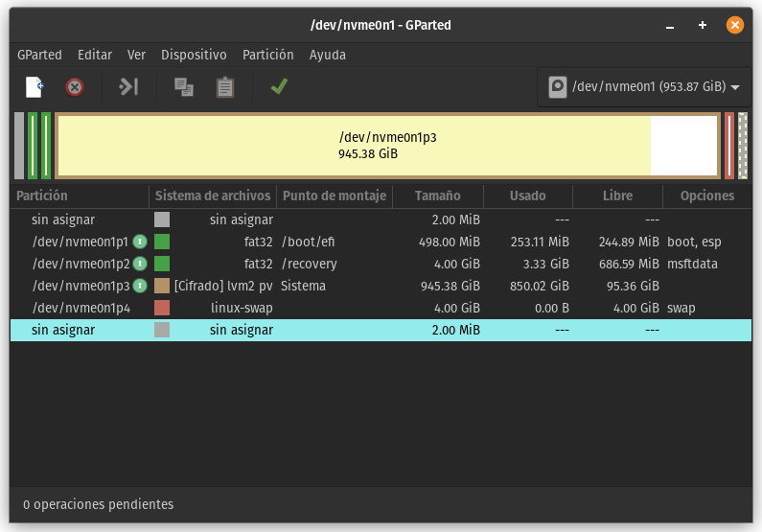
Task: Click '0 operaciones pendientes' status bar text
Action: click(x=98, y=504)
